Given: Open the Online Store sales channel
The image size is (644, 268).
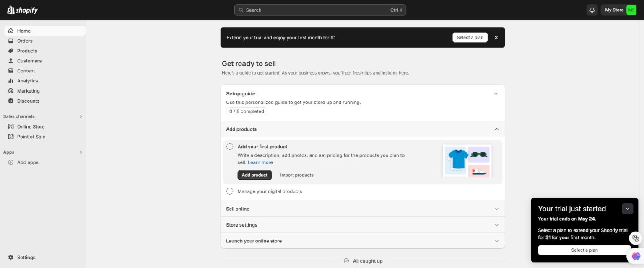Looking at the screenshot, I should pos(31,126).
